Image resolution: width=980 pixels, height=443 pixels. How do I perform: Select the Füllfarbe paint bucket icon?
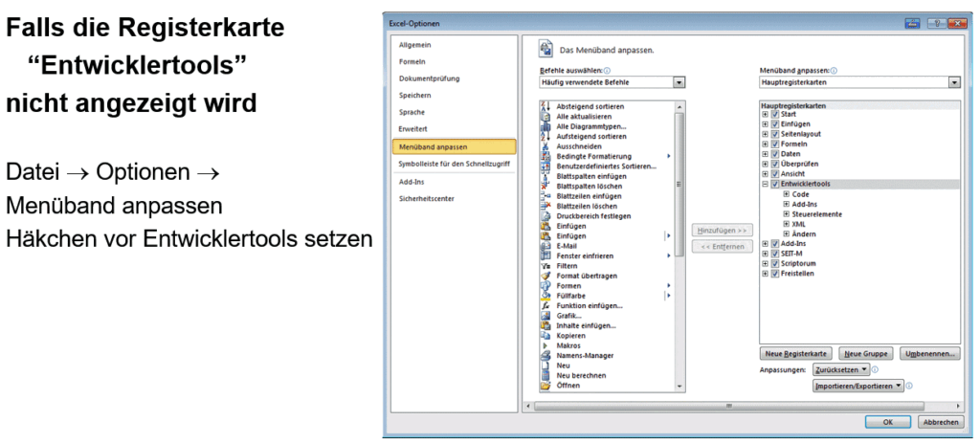(545, 297)
